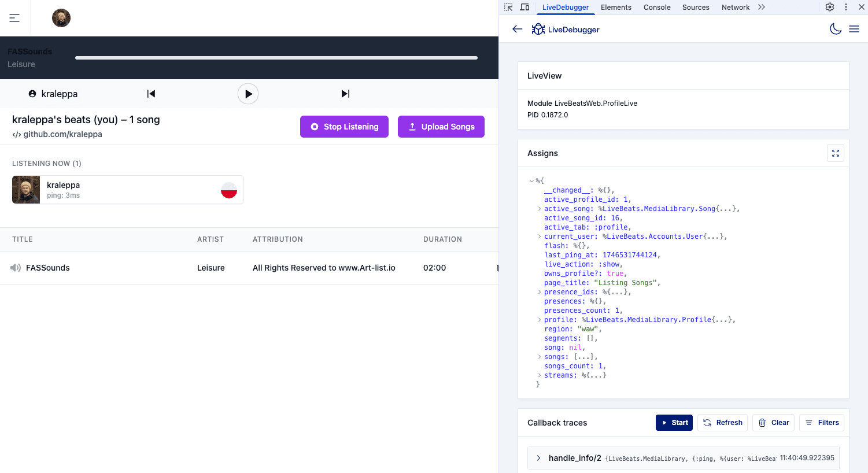Open DevTools settings gear
Screen dimensions: 868x473
[829, 7]
